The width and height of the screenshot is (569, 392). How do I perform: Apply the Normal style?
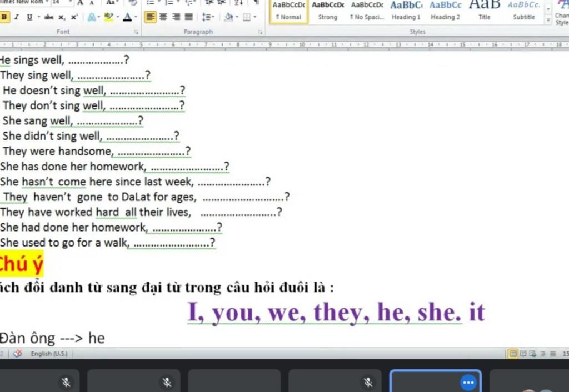[x=289, y=11]
